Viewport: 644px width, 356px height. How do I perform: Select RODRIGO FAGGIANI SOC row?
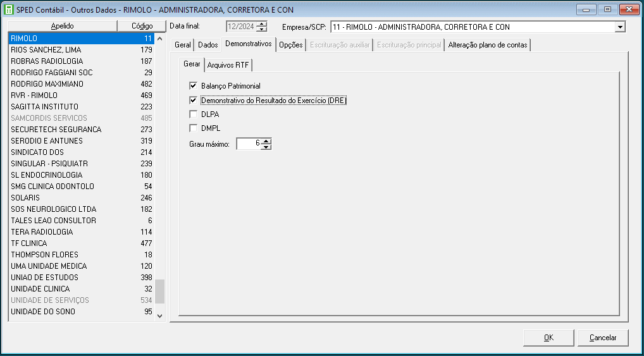(x=82, y=73)
